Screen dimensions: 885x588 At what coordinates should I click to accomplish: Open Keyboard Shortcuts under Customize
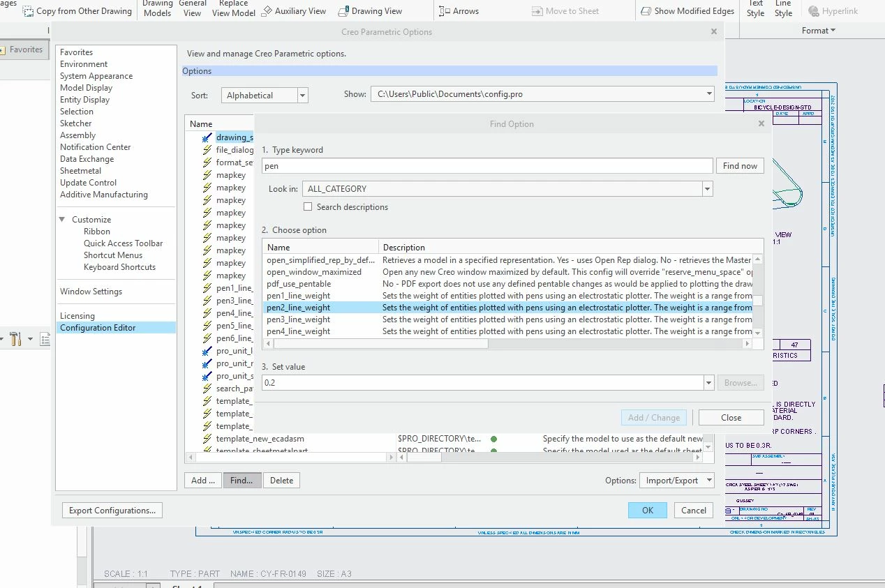(x=119, y=267)
